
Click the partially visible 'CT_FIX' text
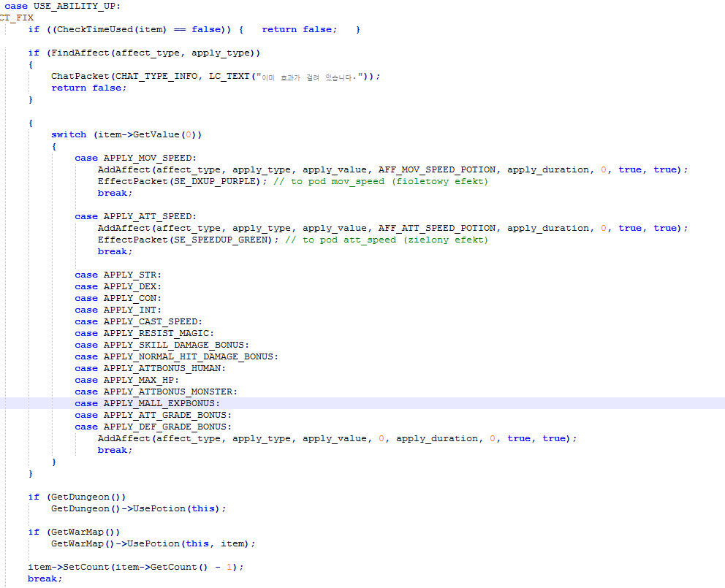coord(17,18)
